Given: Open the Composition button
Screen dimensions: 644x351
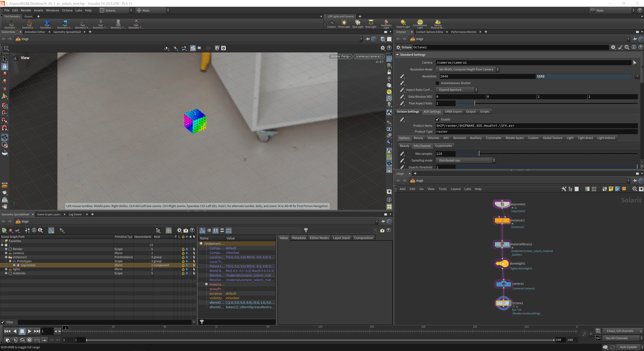Looking at the screenshot, I should pos(363,238).
